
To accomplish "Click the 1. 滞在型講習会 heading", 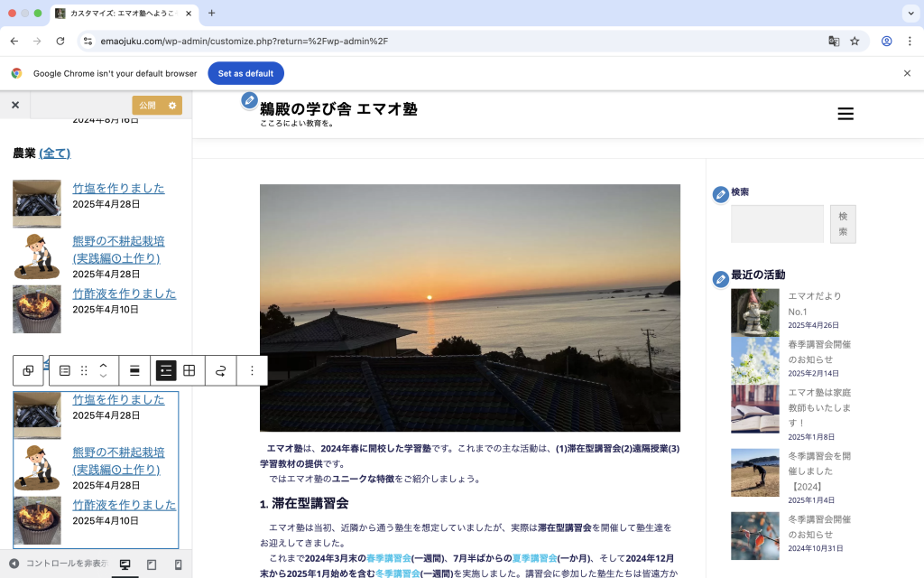I will (304, 504).
